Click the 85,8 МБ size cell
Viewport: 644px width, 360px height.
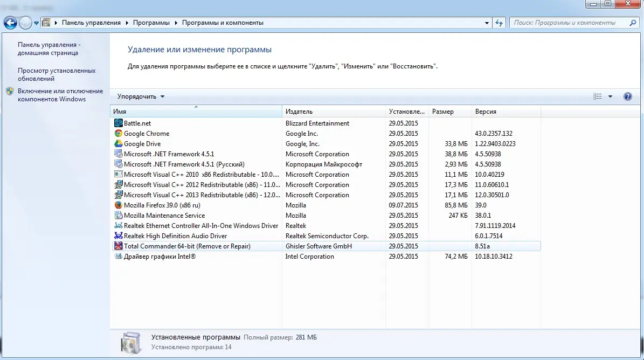coord(456,205)
